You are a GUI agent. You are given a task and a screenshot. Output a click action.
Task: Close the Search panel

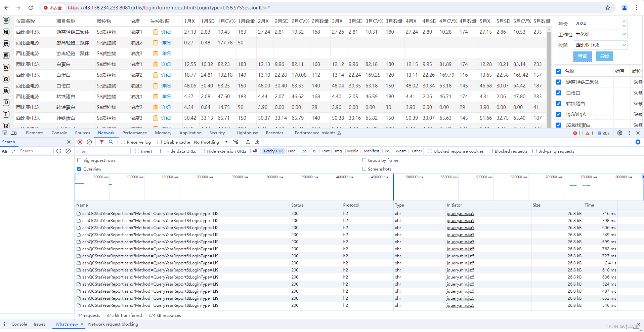coord(69,142)
